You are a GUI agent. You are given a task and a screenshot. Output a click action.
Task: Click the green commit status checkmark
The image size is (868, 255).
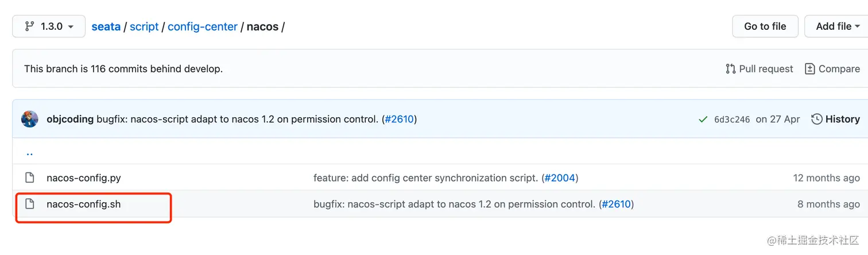[x=703, y=119]
